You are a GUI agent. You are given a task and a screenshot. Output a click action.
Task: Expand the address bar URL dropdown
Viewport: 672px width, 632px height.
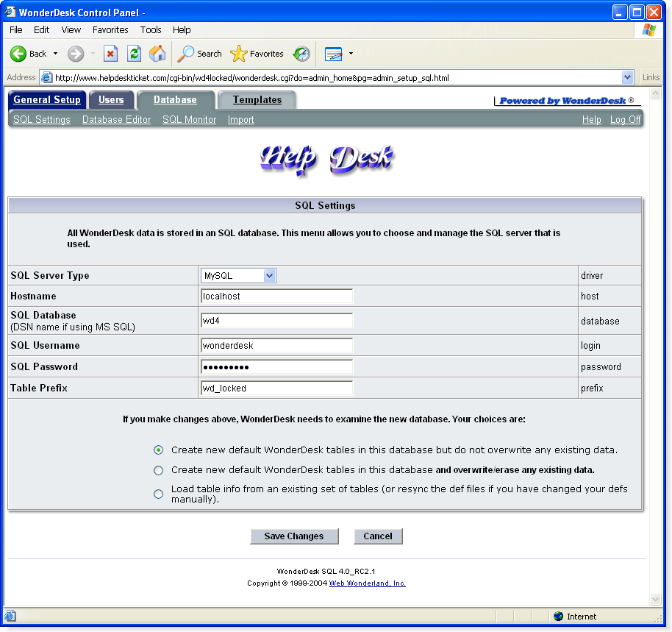(627, 77)
